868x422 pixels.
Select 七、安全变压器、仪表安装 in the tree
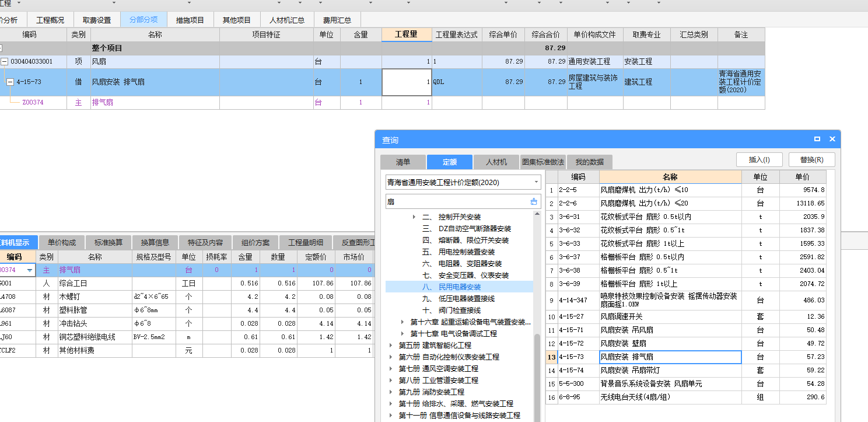click(x=466, y=275)
